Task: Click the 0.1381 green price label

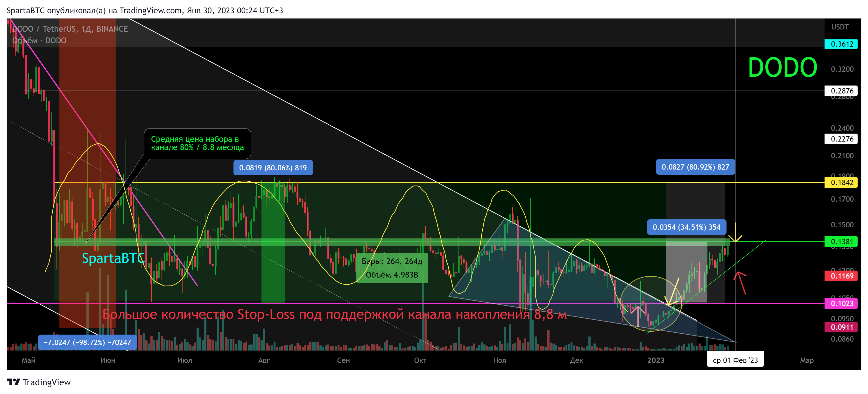Action: click(841, 242)
